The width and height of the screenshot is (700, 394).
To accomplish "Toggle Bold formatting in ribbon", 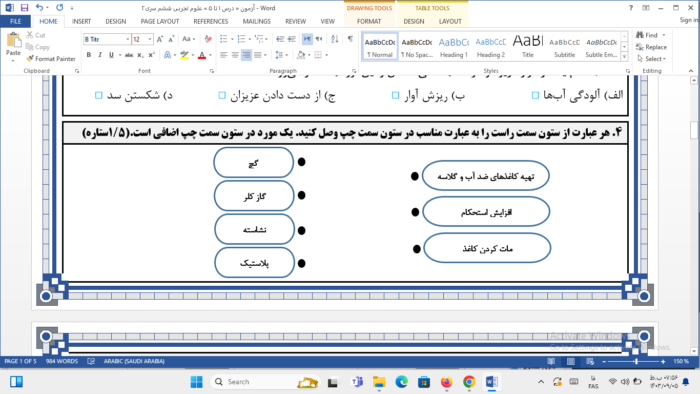I will tap(88, 54).
